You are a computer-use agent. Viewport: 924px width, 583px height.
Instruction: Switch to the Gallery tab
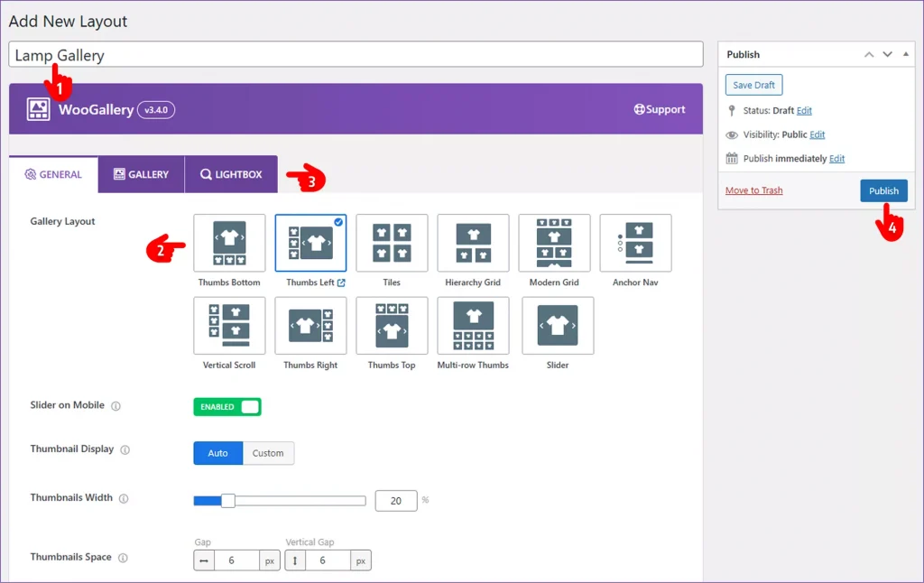pyautogui.click(x=141, y=174)
